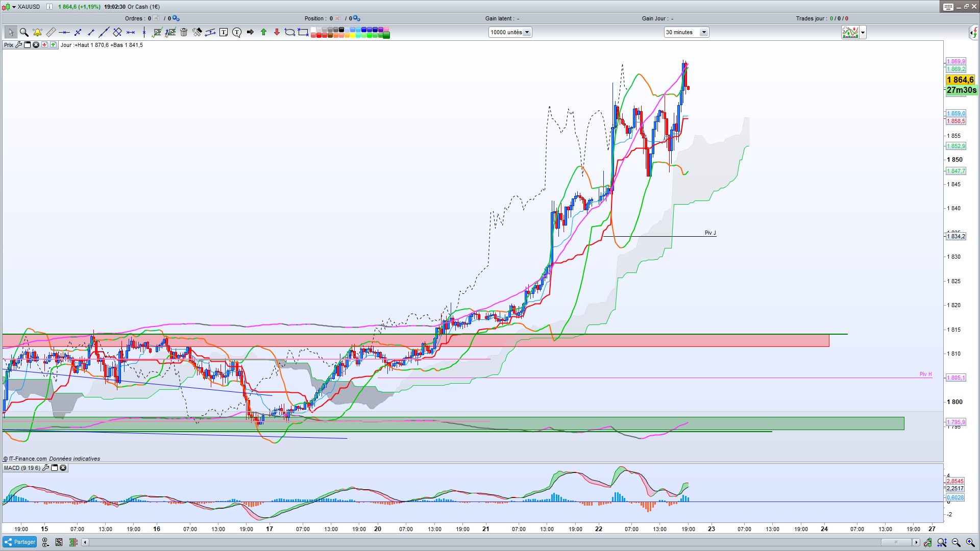Image resolution: width=980 pixels, height=551 pixels.
Task: Move Prix panel down with red arrow
Action: coord(44,45)
